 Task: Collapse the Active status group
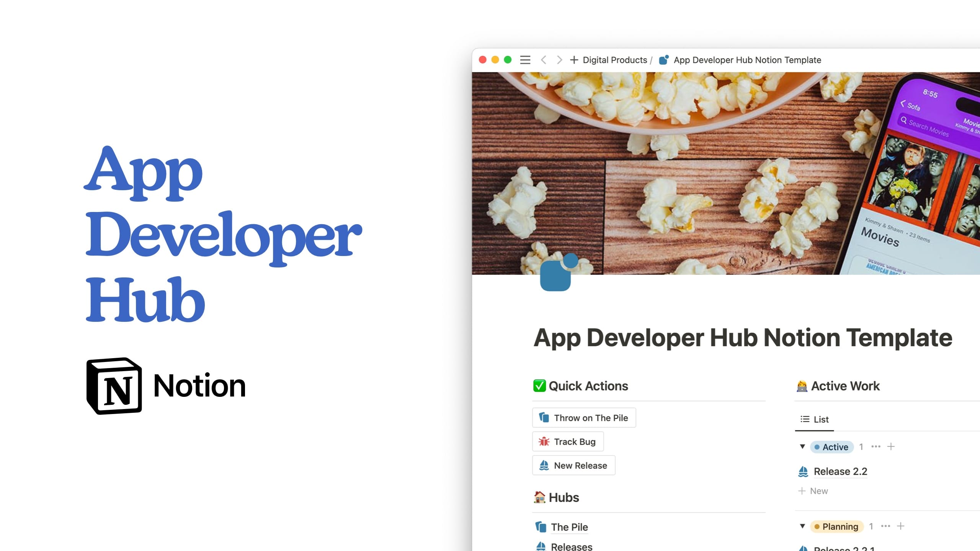point(803,446)
